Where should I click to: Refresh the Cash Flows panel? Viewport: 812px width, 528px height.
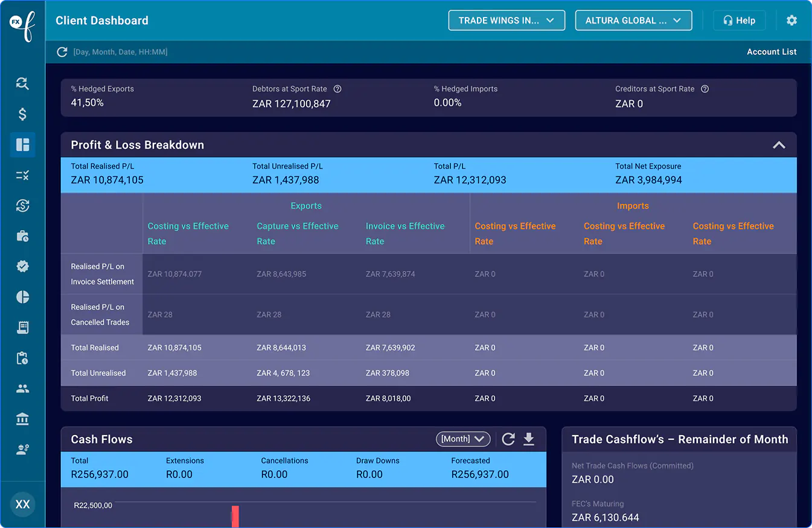pos(508,439)
